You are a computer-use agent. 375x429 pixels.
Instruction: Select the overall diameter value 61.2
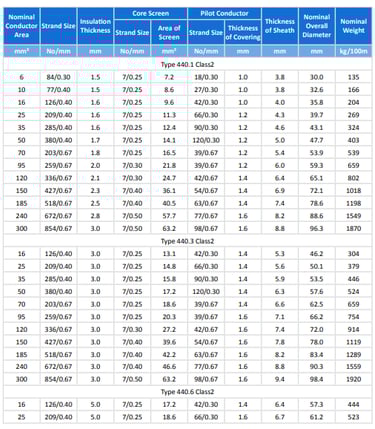(316, 417)
